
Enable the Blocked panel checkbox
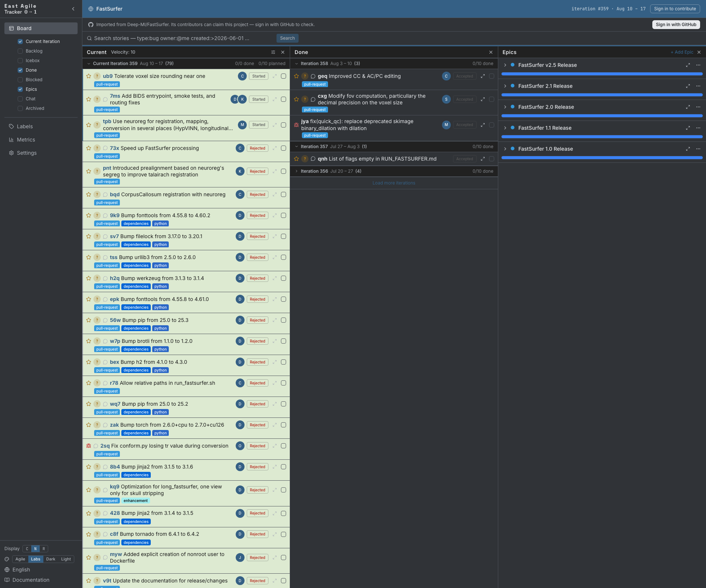[20, 80]
